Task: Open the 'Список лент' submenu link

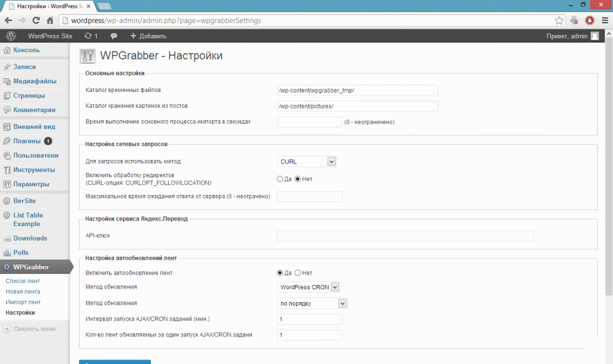Action: (23, 281)
